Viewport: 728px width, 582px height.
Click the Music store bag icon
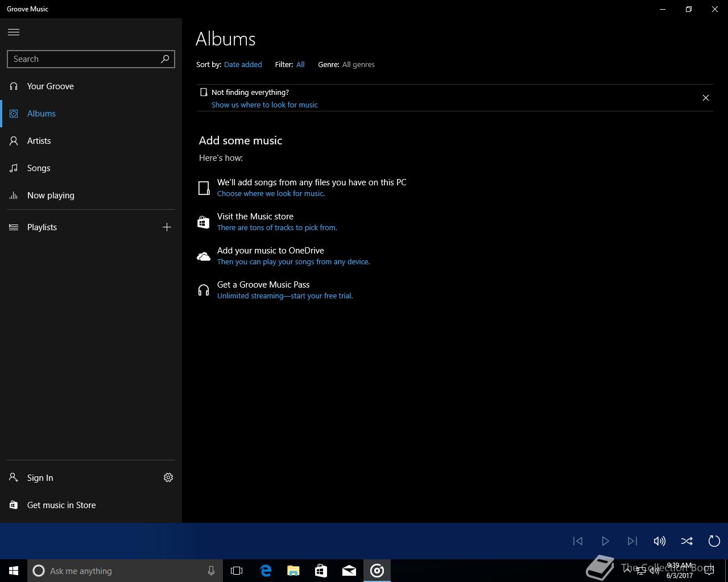click(204, 222)
